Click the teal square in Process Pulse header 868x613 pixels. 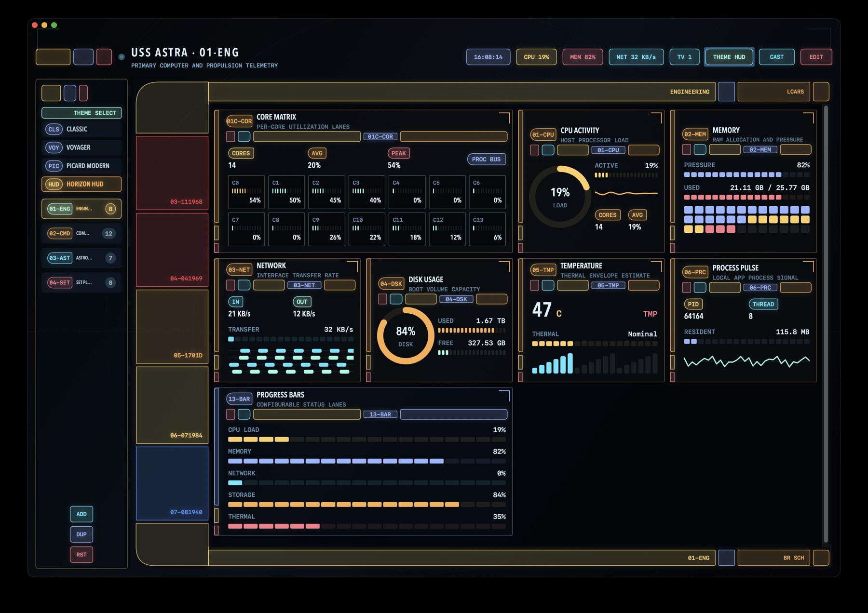point(700,287)
